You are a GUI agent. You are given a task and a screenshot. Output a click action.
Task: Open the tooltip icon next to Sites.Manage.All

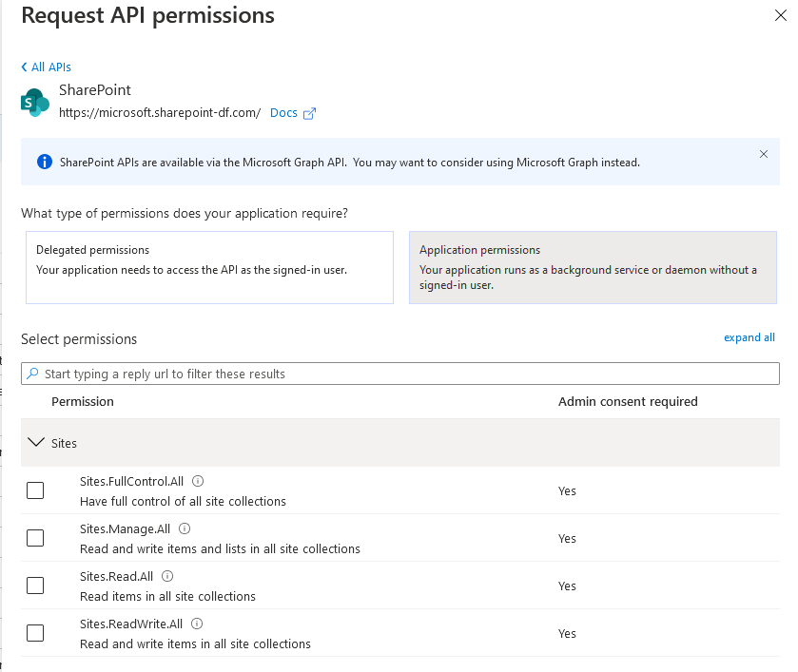click(x=185, y=528)
